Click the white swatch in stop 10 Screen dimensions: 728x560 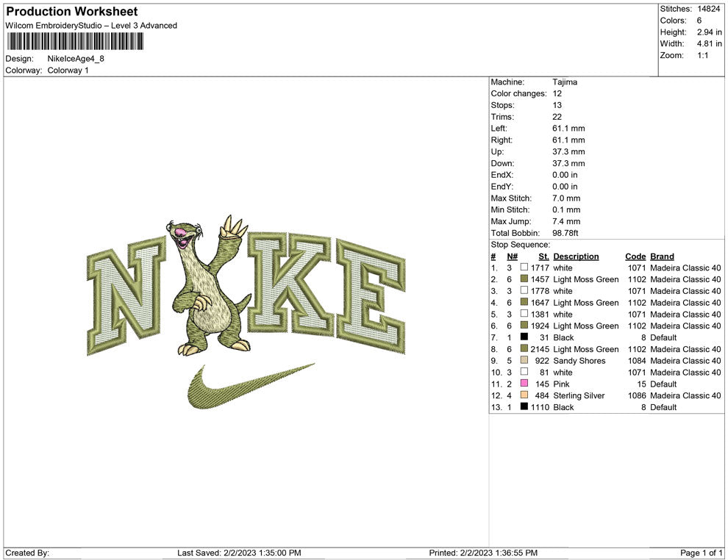coord(524,372)
